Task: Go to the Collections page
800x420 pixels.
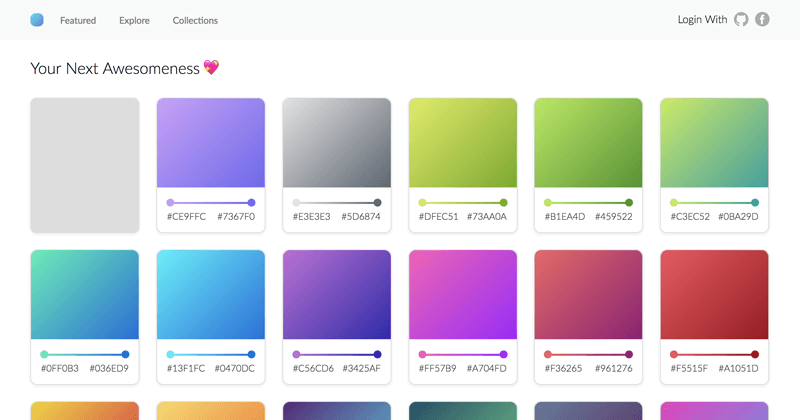Action: 195,20
